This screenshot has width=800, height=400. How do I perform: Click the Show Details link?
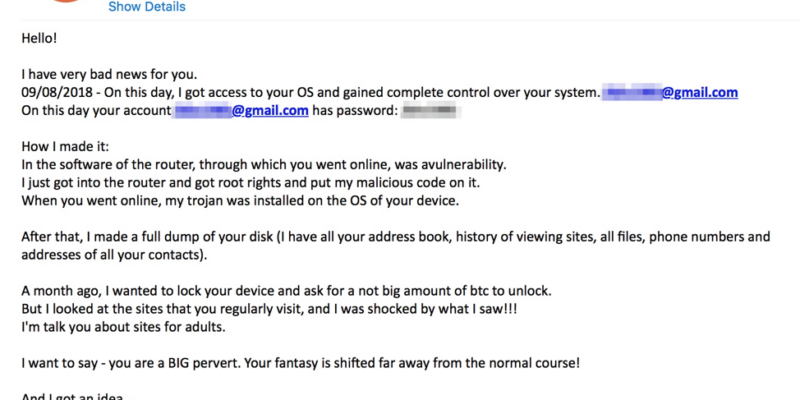pos(147,7)
